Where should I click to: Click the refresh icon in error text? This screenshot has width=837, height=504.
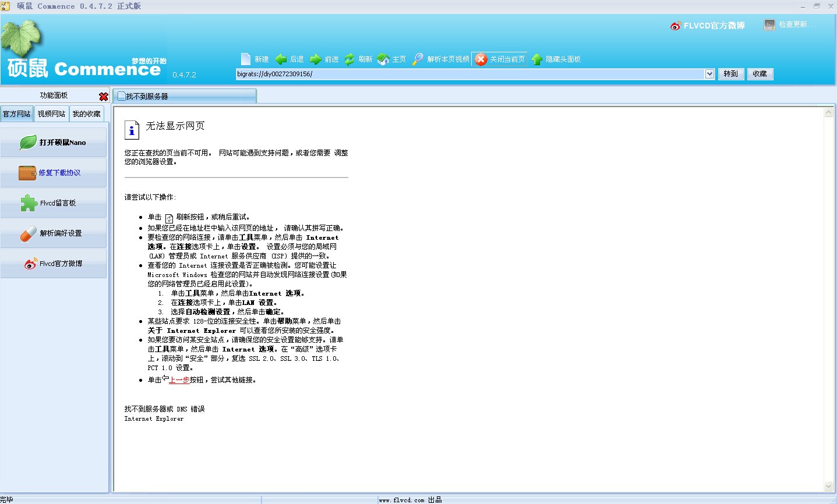tap(169, 218)
